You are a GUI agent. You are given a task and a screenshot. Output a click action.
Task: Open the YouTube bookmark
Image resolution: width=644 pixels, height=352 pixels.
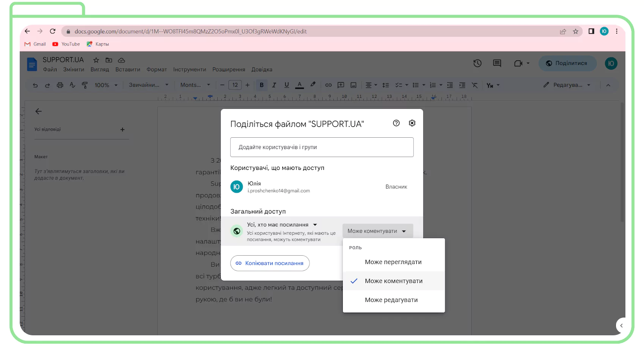[x=66, y=44]
